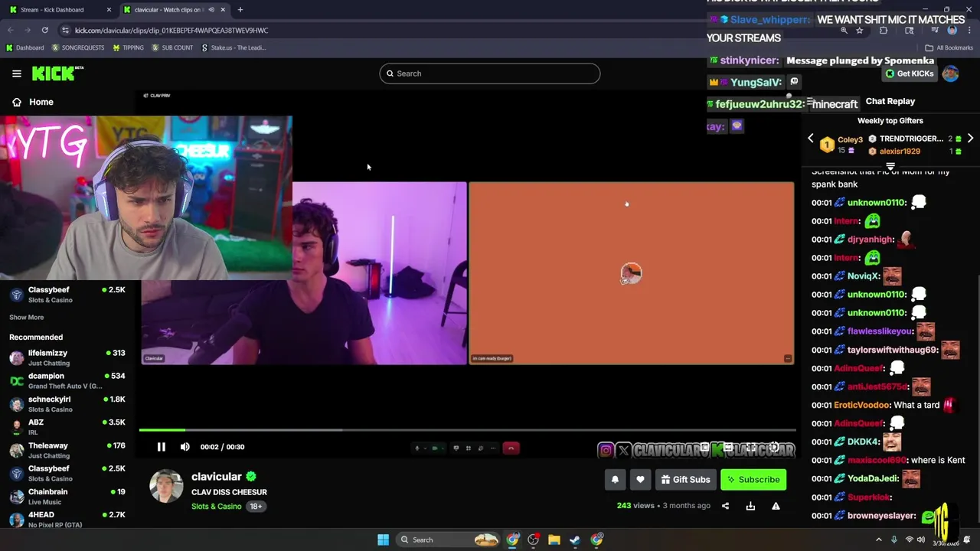Open Steam from taskbar
The height and width of the screenshot is (551, 980).
(575, 540)
